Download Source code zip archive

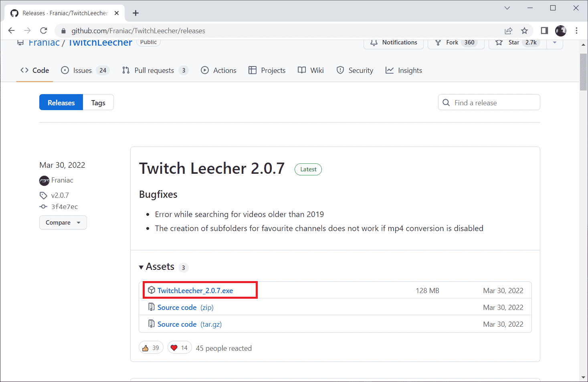177,308
